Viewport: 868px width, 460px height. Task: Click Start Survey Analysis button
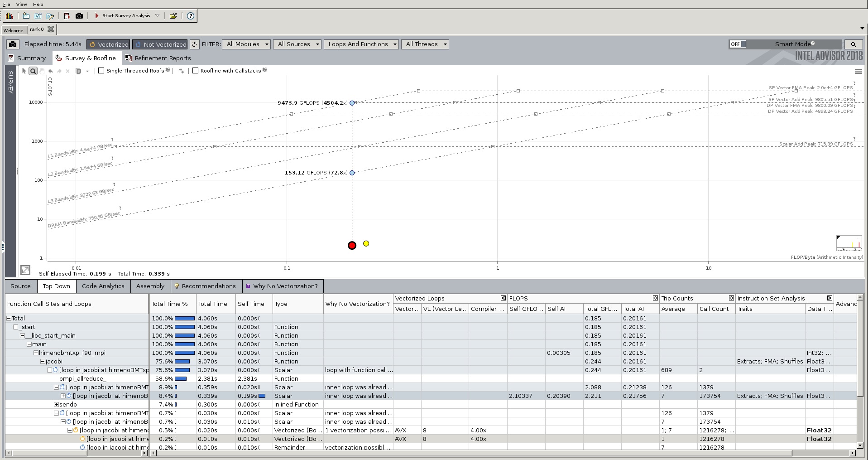click(125, 16)
